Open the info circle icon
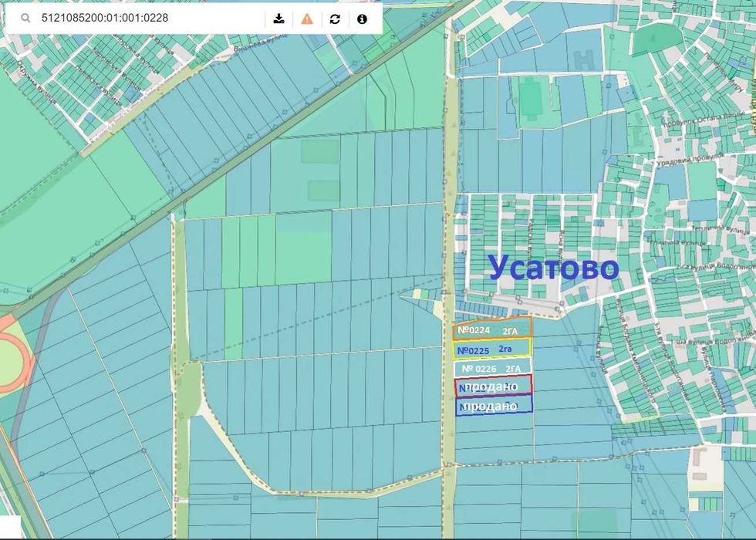The image size is (756, 540). point(362,19)
